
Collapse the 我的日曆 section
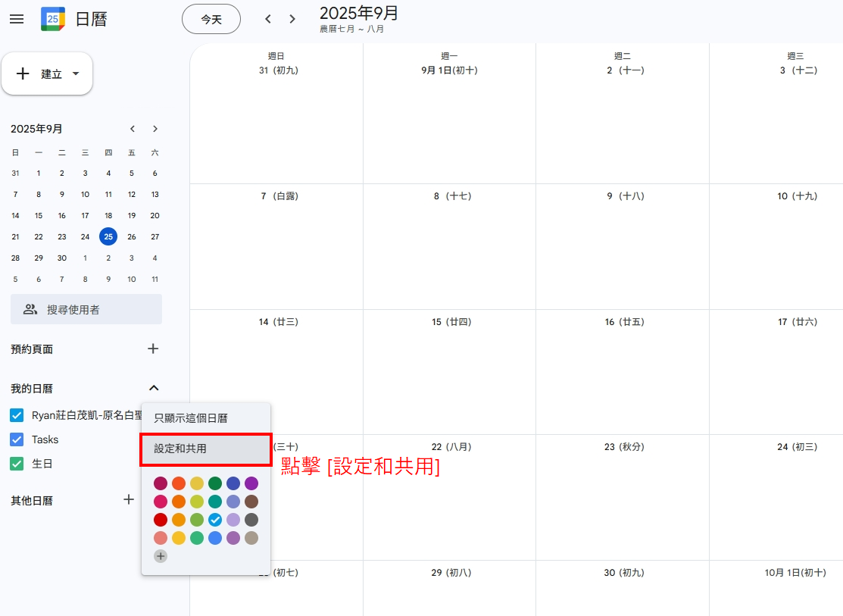point(154,388)
